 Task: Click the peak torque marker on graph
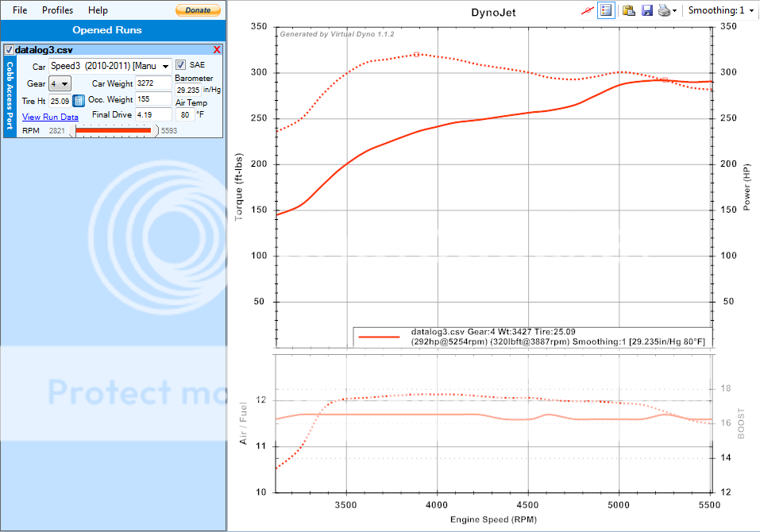click(x=416, y=55)
